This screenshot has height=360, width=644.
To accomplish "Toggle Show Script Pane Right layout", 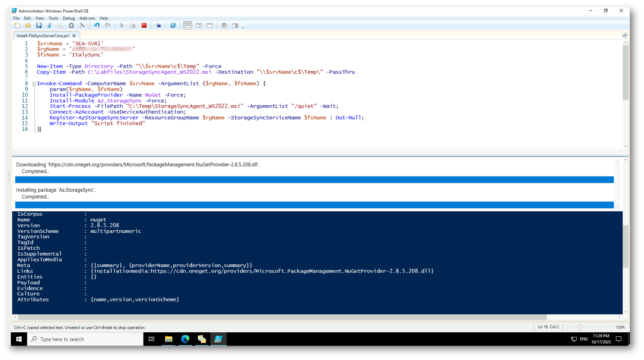I will 199,26.
